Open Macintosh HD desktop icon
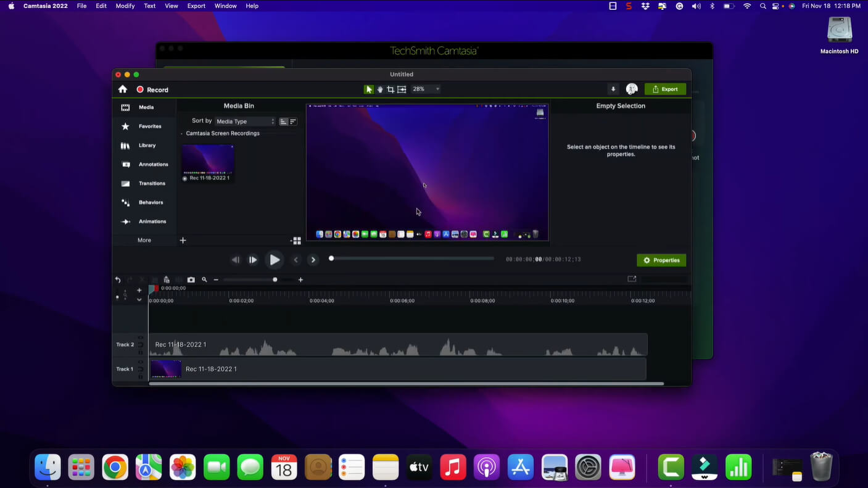Image resolution: width=868 pixels, height=488 pixels. tap(839, 35)
